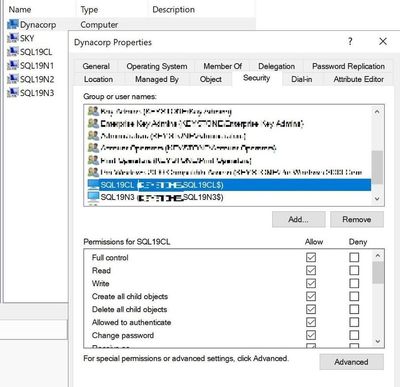Open the Member Of tab
The height and width of the screenshot is (387, 400).
pos(222,66)
